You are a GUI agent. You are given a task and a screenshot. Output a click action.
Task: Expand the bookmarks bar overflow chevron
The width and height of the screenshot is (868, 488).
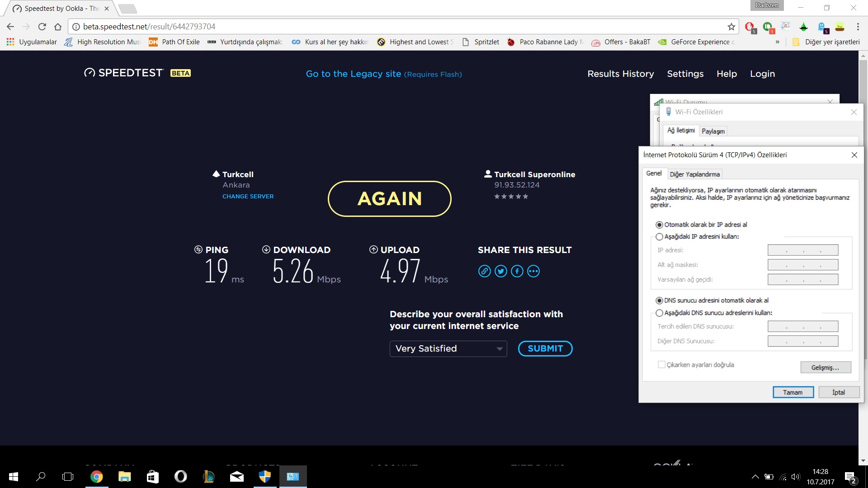(x=778, y=42)
